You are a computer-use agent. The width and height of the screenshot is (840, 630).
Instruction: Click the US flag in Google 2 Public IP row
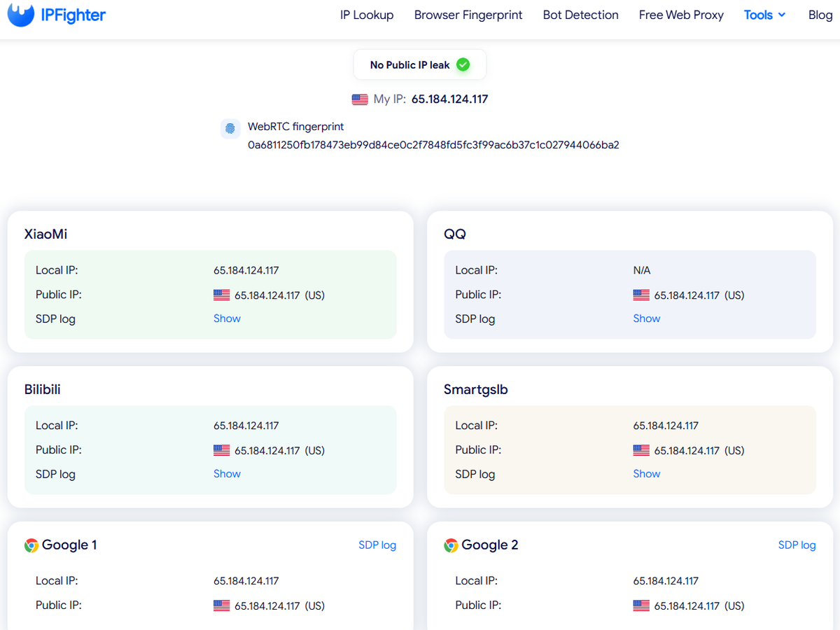641,605
